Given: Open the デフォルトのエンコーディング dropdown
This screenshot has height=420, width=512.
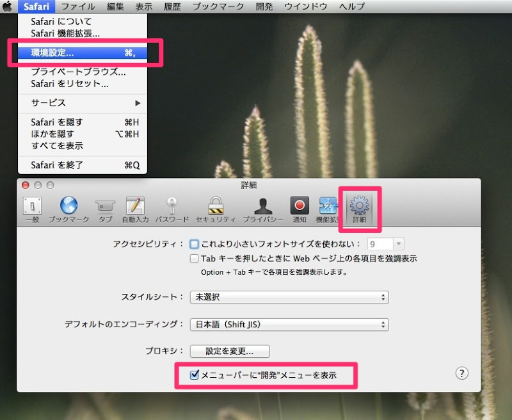Looking at the screenshot, I should [289, 325].
